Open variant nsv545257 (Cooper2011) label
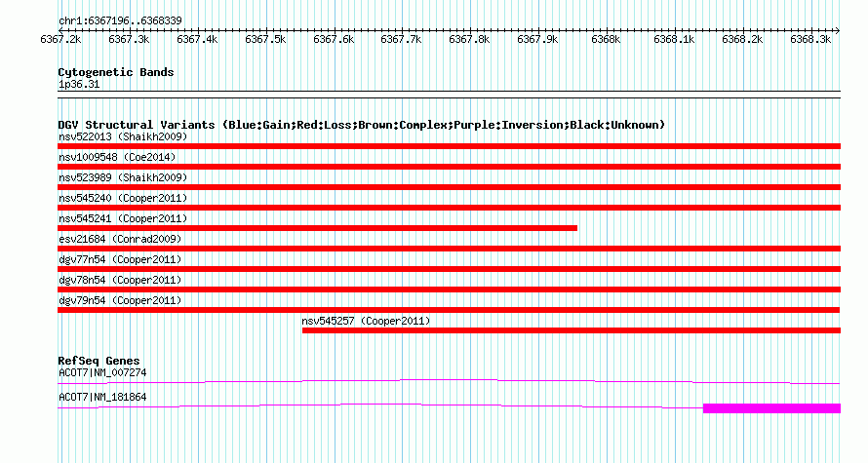Viewport: 868px width, 463px height. click(x=366, y=321)
